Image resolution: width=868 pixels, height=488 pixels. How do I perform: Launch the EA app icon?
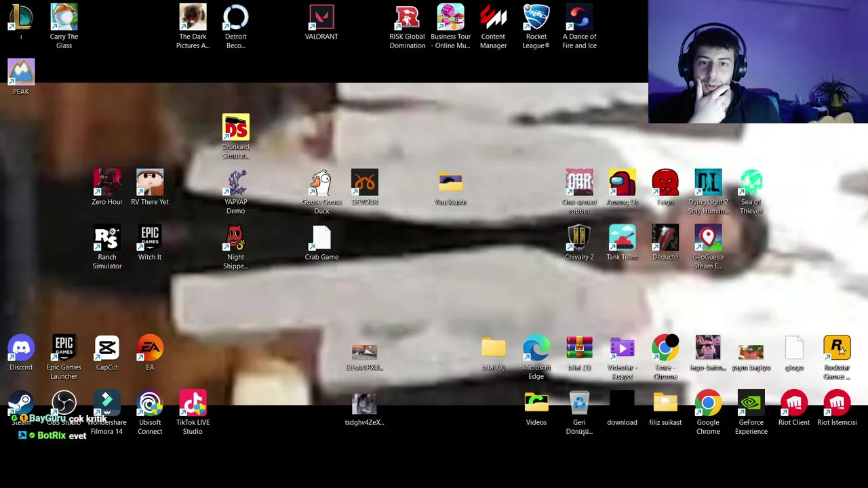[x=150, y=353]
